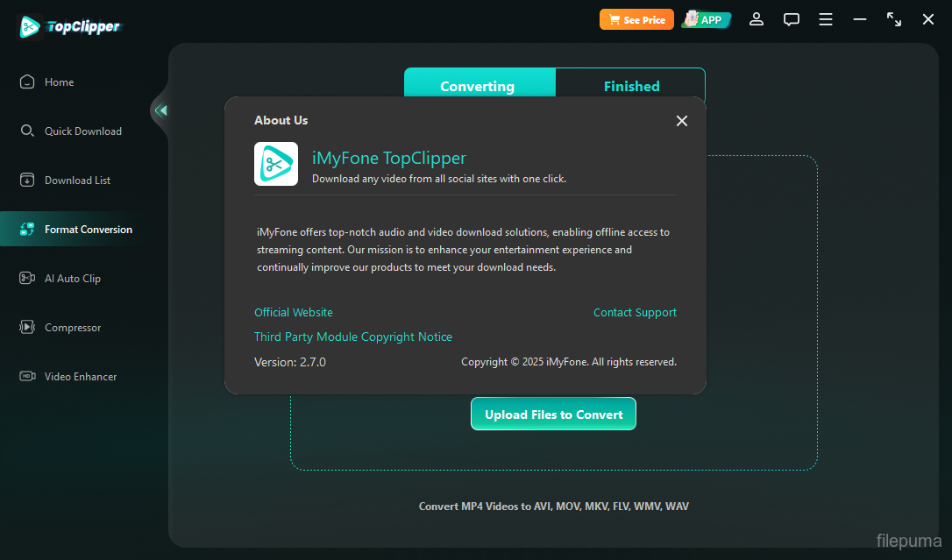Click the iMyFone TopClipper scissors logo

point(276,164)
